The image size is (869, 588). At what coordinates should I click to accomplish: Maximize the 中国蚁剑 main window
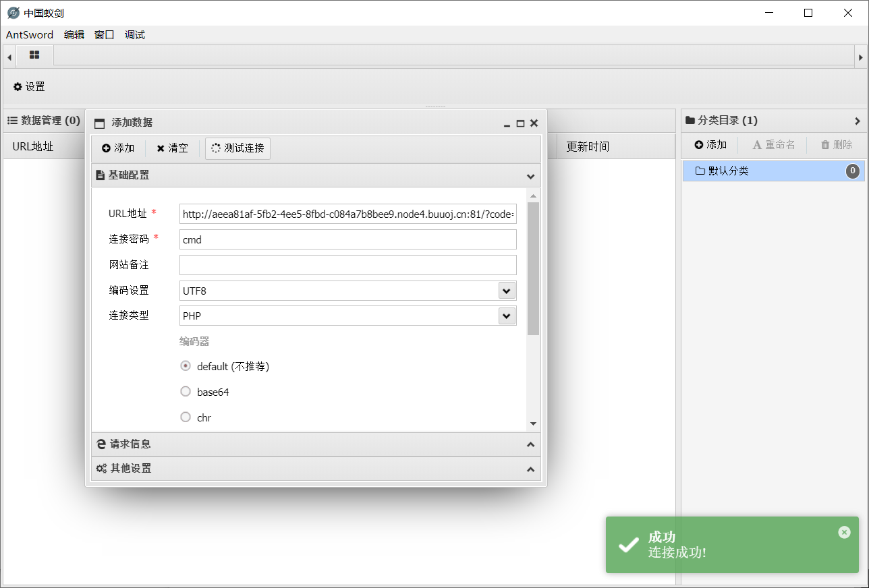(808, 13)
